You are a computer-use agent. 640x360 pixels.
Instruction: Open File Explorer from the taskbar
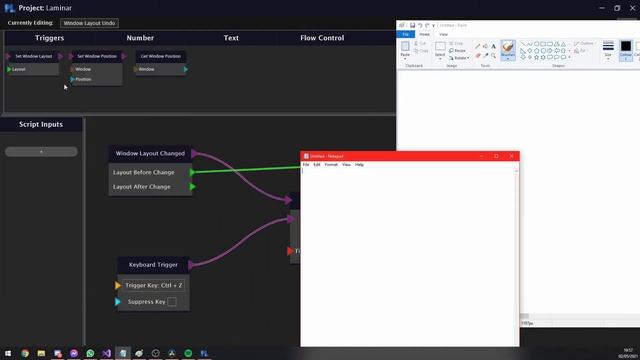click(x=41, y=353)
